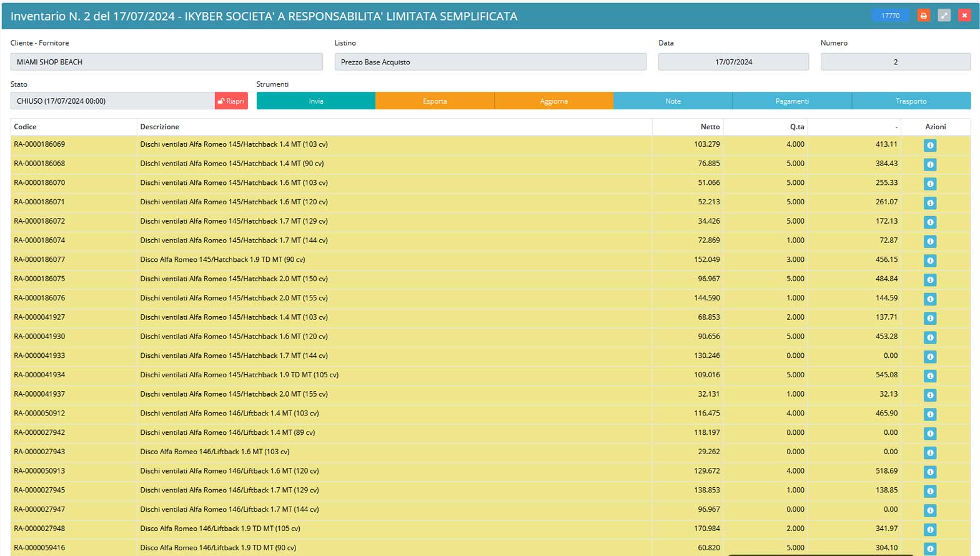This screenshot has height=556, width=980.
Task: Click the Numero field
Action: coord(896,62)
